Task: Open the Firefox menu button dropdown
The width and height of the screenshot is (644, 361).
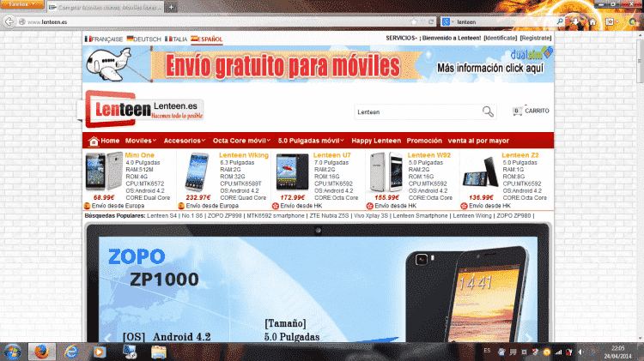Action: coord(22,4)
